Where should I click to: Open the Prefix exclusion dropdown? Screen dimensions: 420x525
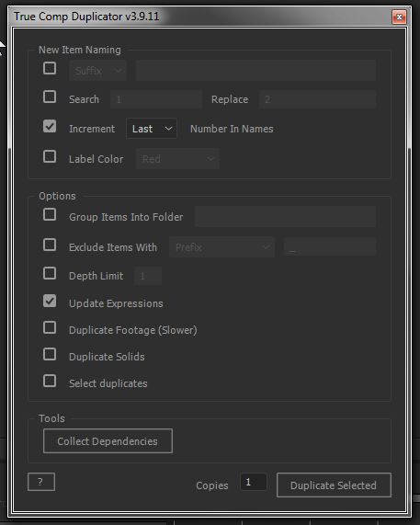(221, 247)
